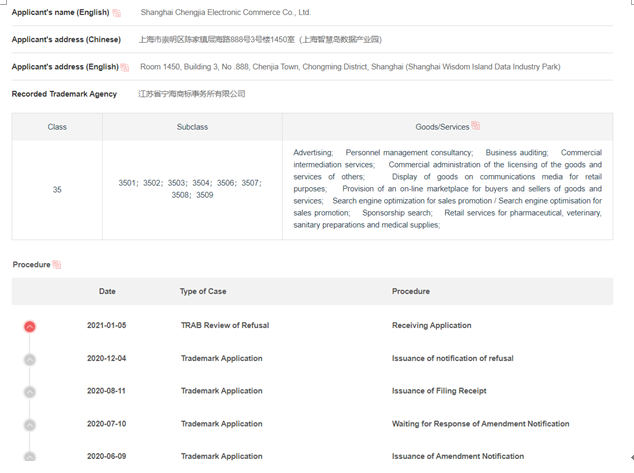The height and width of the screenshot is (473, 634).
Task: Click Issuance of notification of refusal
Action: 452,358
